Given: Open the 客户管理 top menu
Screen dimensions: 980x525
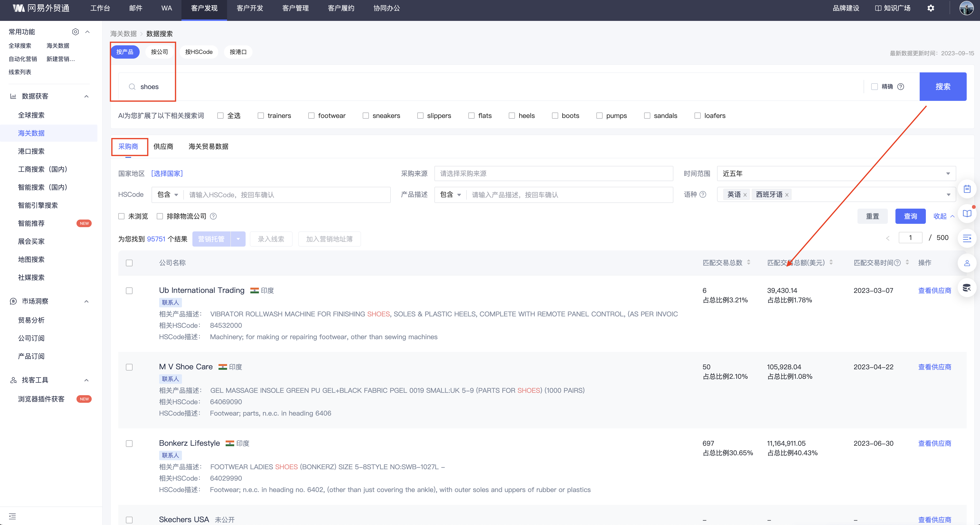Looking at the screenshot, I should [296, 8].
